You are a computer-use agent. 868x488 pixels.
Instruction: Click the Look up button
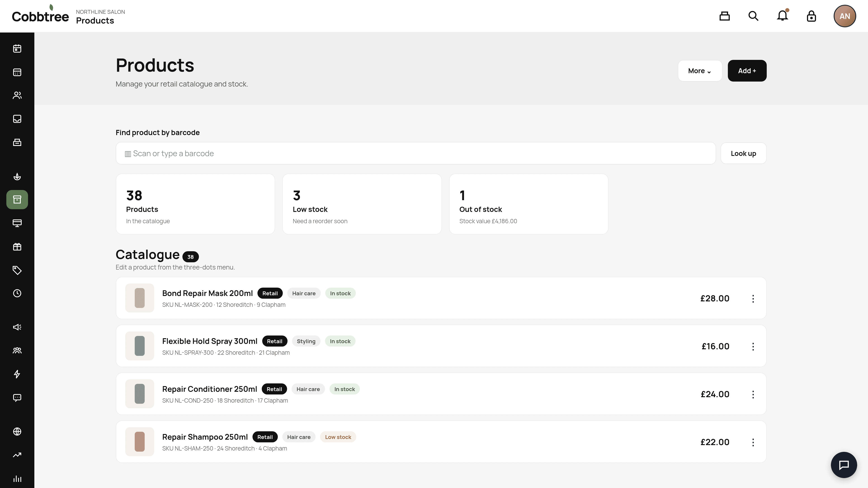743,154
